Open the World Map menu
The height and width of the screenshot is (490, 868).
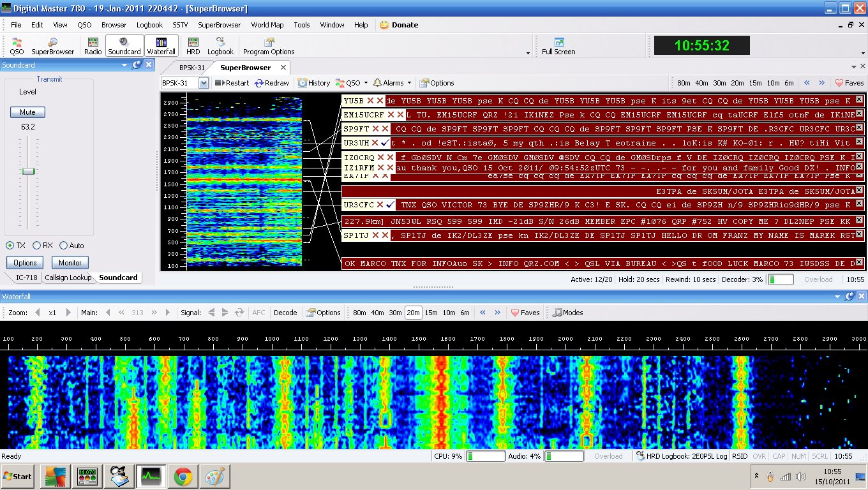click(267, 25)
